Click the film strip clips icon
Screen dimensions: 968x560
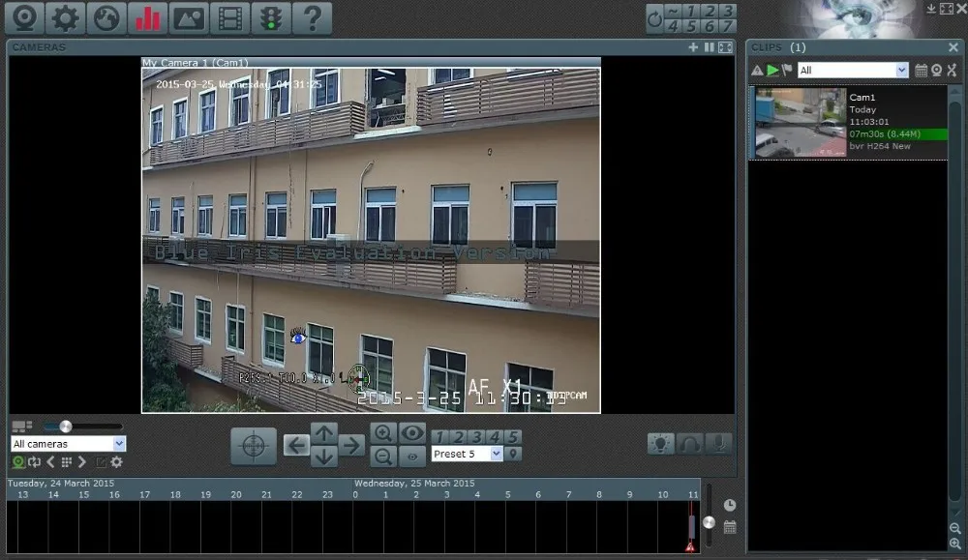point(229,17)
